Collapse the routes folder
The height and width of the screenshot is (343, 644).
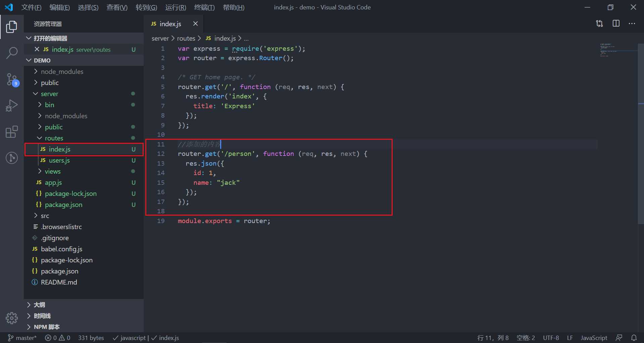coord(84,138)
